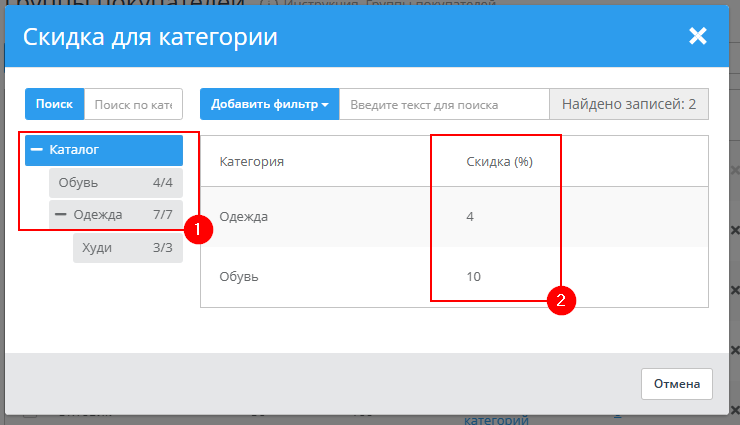Collapse the Одежда node via minus icon
The image size is (740, 425).
tap(61, 215)
